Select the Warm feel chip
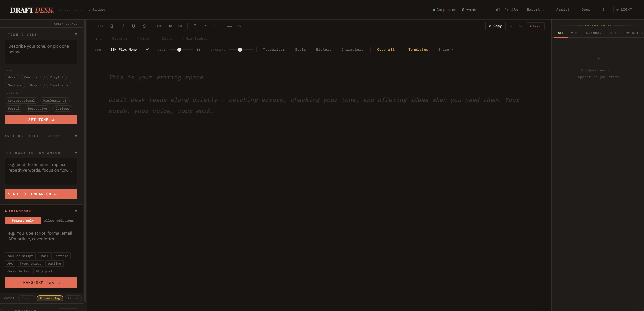Viewport: 644px width, 311px height. [x=12, y=77]
